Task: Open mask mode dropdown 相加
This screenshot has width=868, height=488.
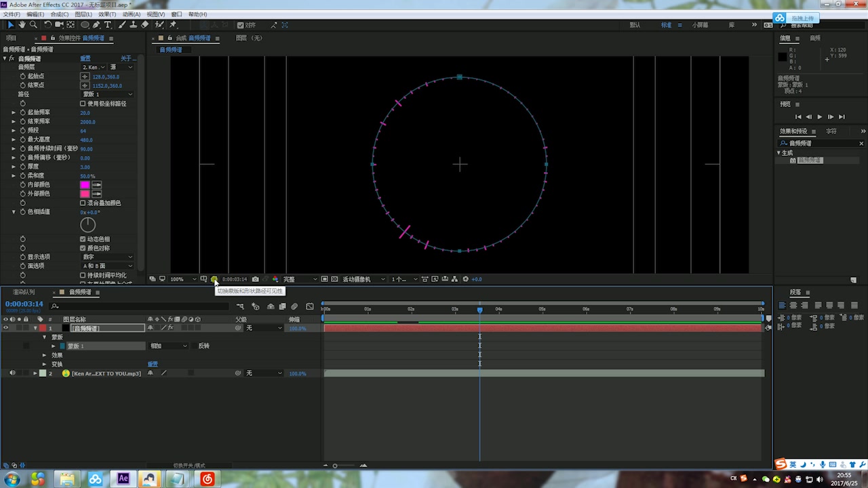Action: 168,346
